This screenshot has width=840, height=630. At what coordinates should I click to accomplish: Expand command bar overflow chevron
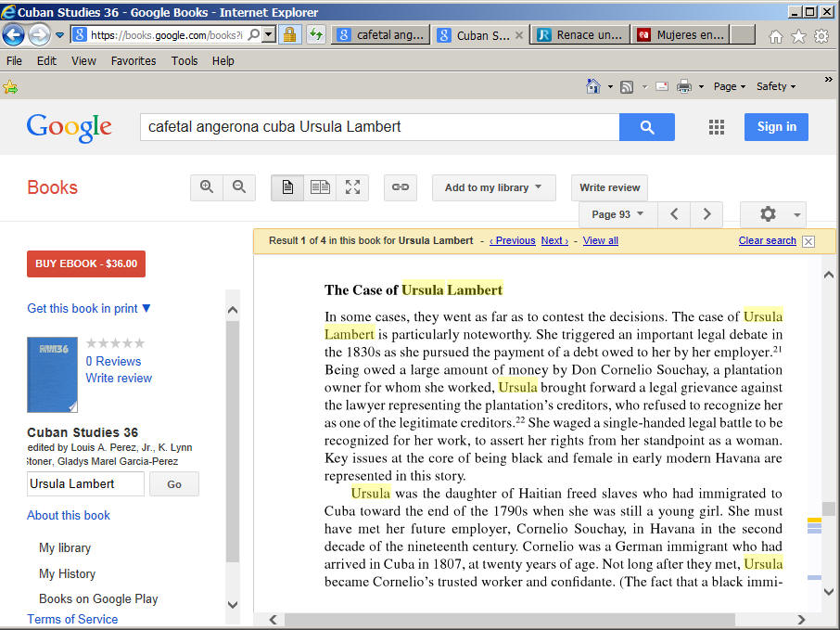[828, 80]
